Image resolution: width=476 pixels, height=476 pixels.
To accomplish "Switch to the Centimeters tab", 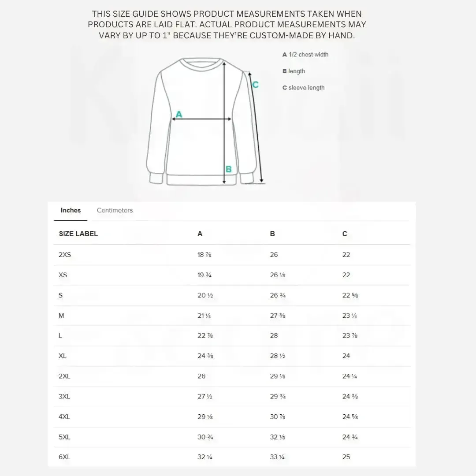I will pyautogui.click(x=115, y=210).
